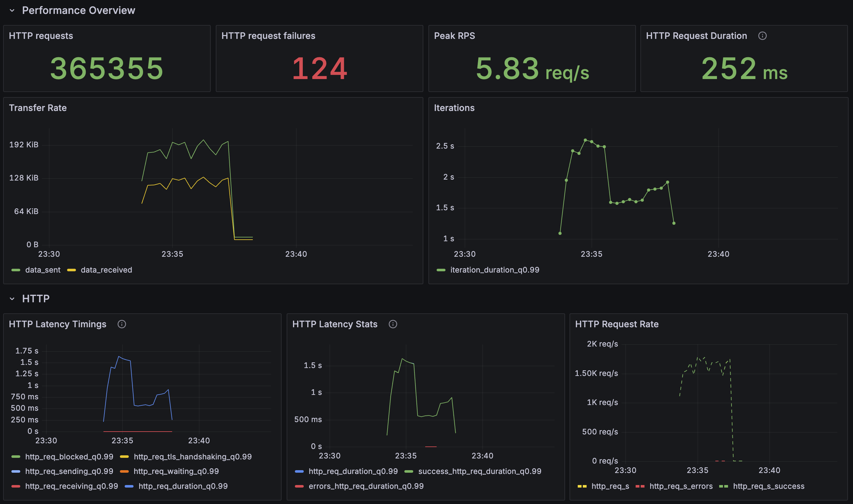Click the HTTP request failures 124 value
The width and height of the screenshot is (853, 504).
pyautogui.click(x=320, y=69)
